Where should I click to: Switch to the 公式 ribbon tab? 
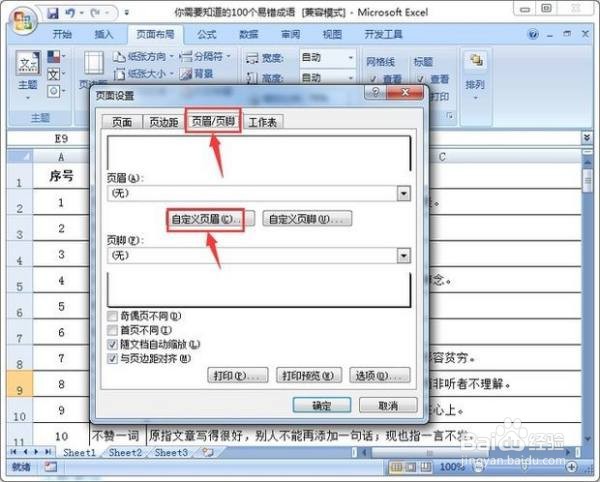[x=207, y=34]
